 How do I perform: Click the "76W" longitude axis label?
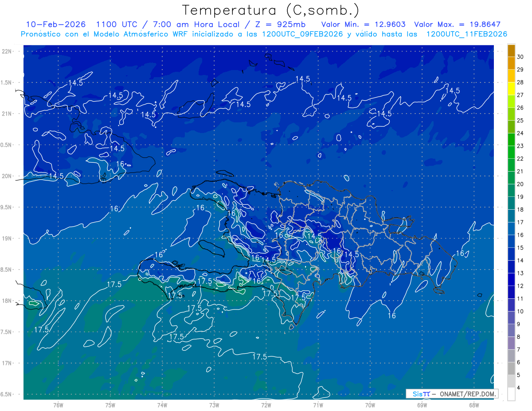[x=58, y=405]
